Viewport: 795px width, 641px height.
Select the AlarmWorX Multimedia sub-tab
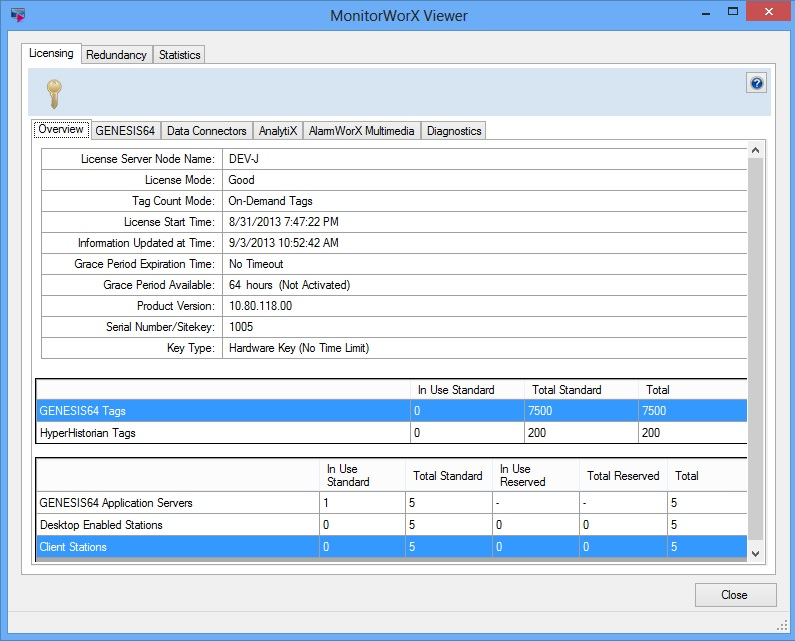(361, 131)
